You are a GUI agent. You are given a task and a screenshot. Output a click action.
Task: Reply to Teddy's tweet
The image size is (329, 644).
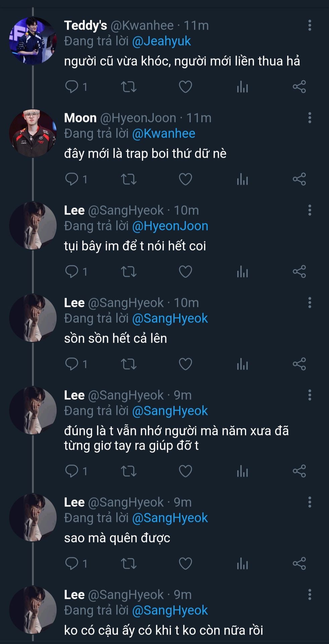[72, 87]
